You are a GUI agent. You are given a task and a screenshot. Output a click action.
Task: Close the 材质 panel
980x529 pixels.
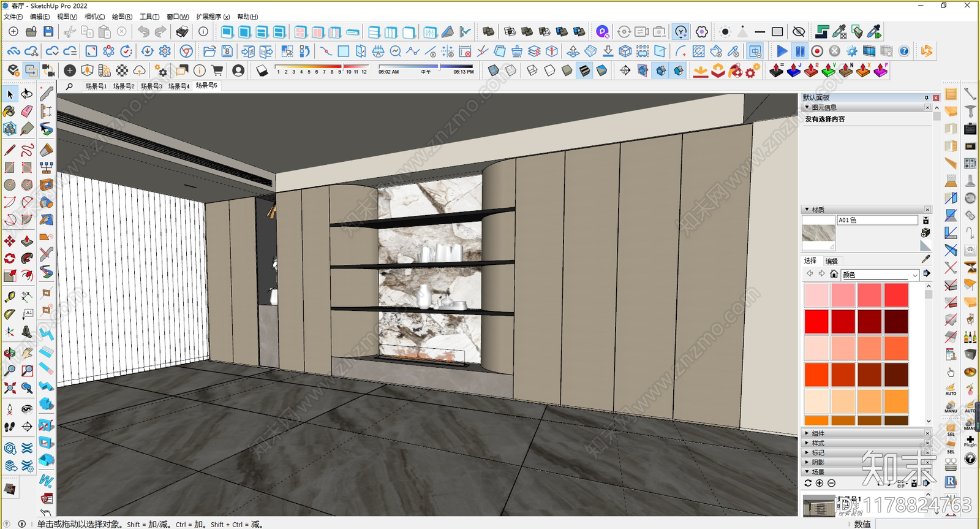(927, 210)
